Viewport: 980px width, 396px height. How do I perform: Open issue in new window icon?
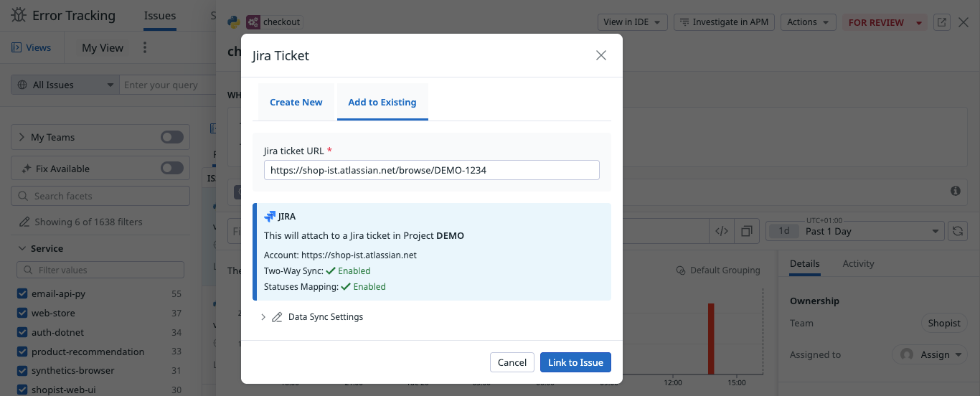pyautogui.click(x=942, y=22)
